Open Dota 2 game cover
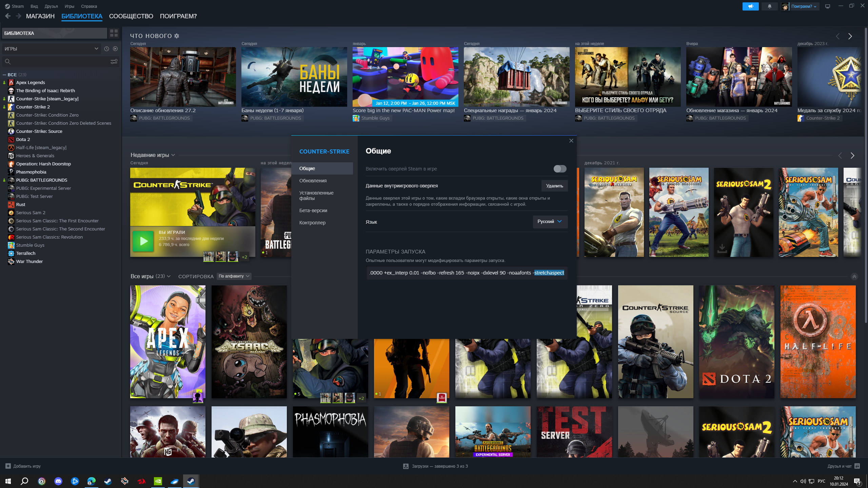868x488 pixels. coord(736,342)
